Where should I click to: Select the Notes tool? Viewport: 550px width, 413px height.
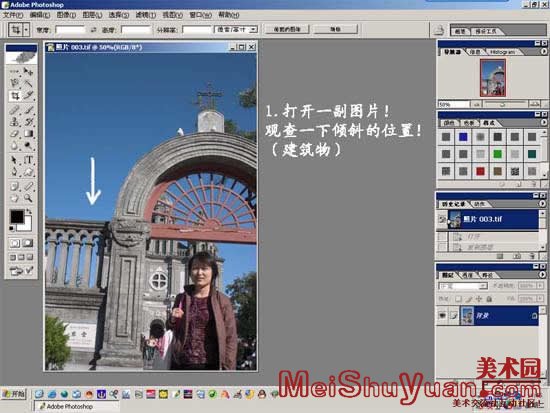14,186
